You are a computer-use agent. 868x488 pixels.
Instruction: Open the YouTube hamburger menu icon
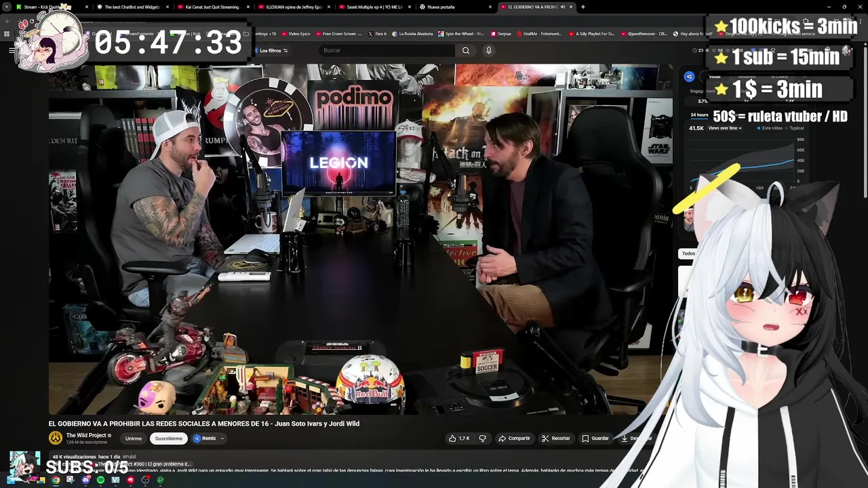click(12, 50)
